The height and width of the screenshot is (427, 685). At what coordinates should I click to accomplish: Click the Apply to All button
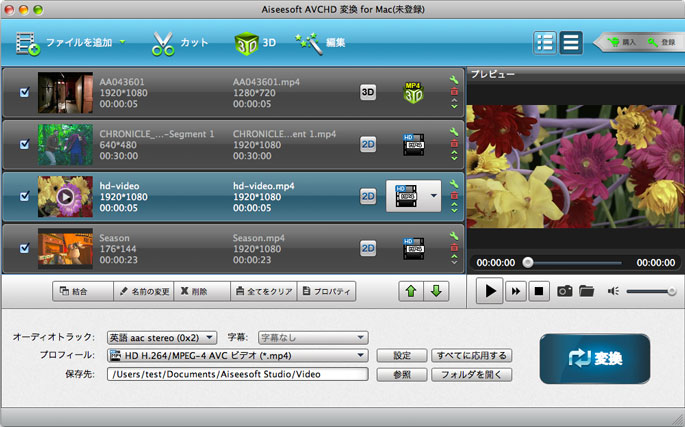(472, 355)
